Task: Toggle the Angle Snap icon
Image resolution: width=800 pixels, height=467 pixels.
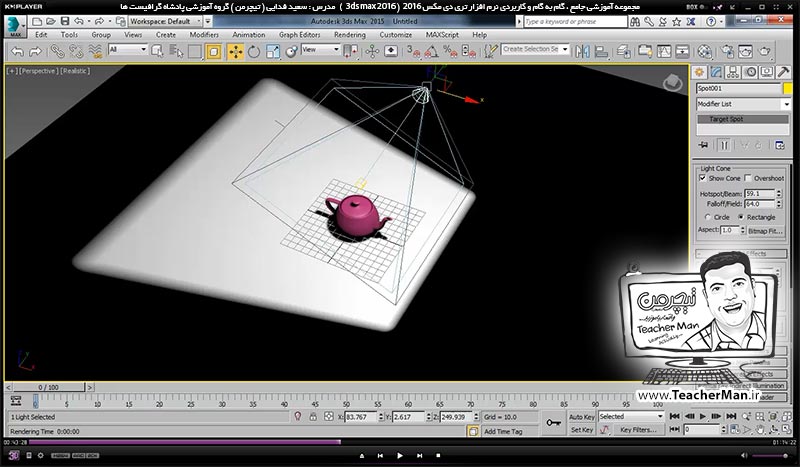Action: [432, 52]
